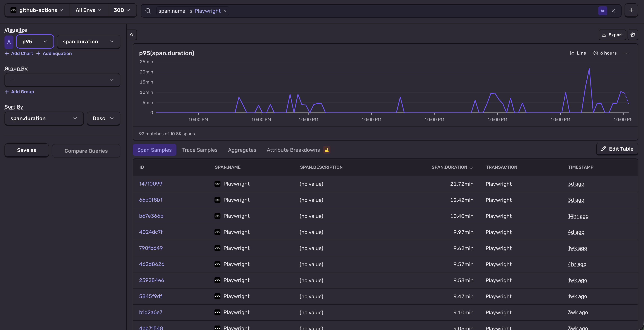Screen dimensions: 644x330
Task: Switch to Attribute Breakdowns tab
Action: 293,150
